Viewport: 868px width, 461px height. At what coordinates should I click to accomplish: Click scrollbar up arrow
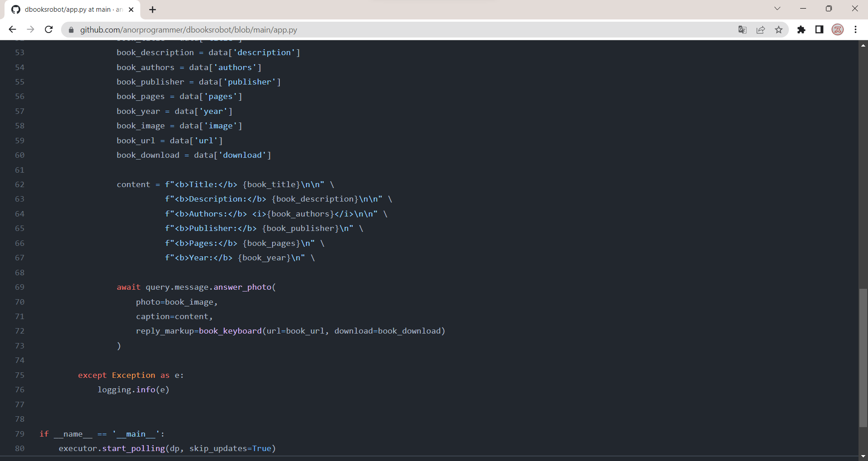click(863, 45)
